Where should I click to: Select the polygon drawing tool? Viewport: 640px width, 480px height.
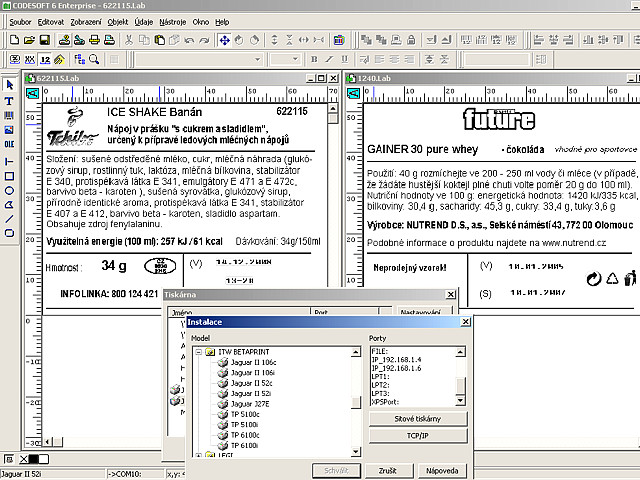click(x=9, y=205)
